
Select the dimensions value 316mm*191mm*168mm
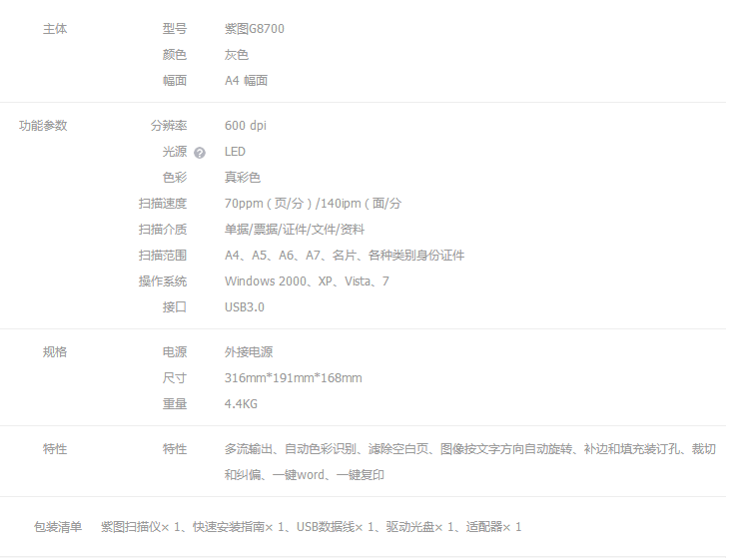(x=294, y=378)
